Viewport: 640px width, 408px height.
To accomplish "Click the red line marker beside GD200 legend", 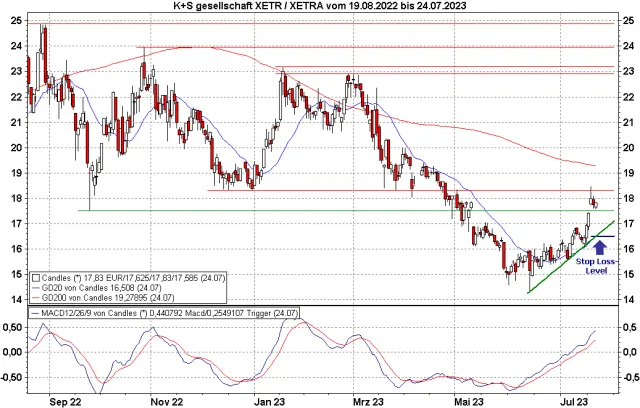I will tap(36, 298).
